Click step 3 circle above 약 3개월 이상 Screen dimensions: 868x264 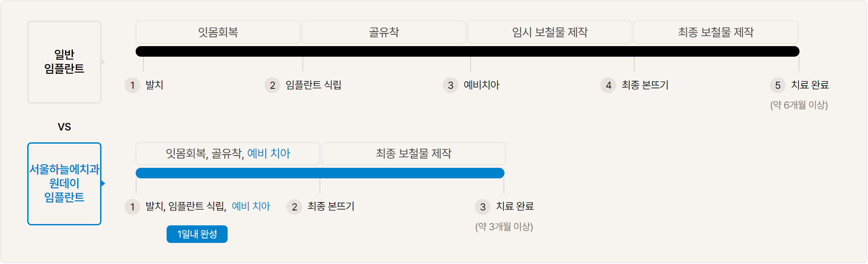pos(483,207)
